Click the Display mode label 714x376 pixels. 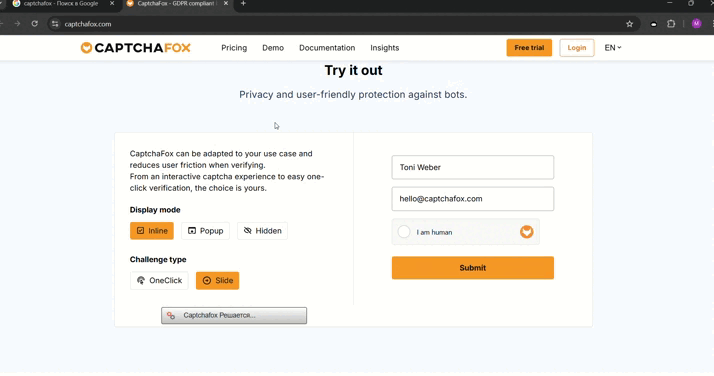[x=155, y=210]
